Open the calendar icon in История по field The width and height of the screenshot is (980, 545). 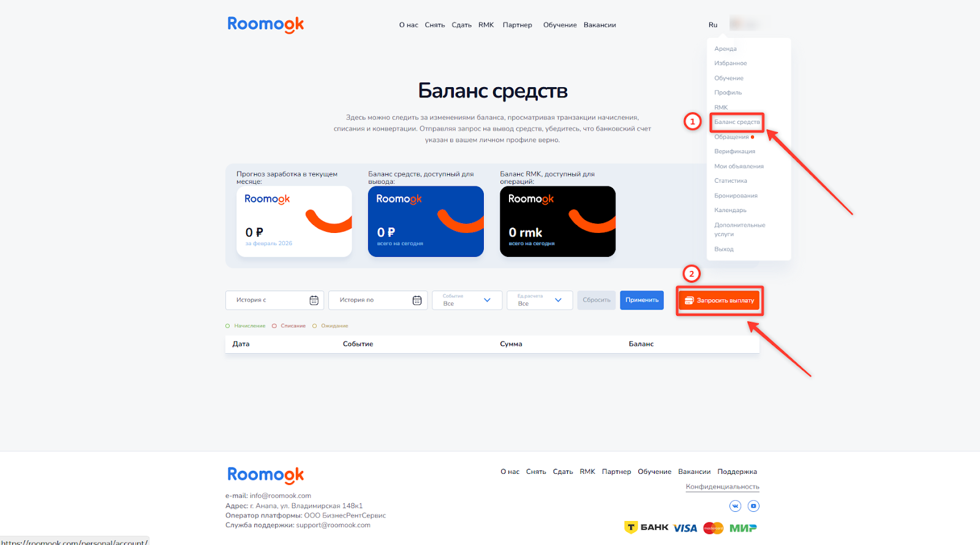click(417, 300)
